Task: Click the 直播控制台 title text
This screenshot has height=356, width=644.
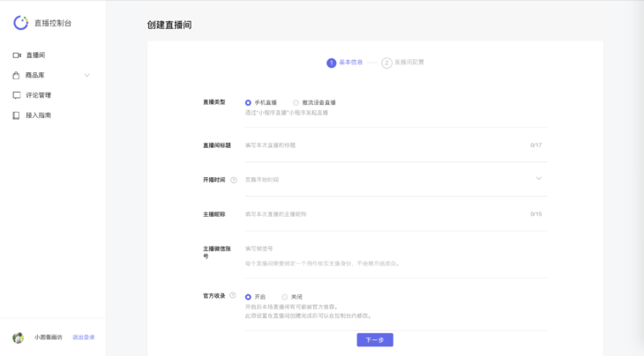Action: coord(53,23)
